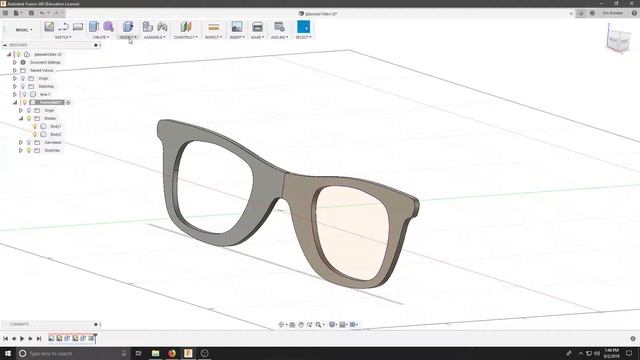Image resolution: width=640 pixels, height=360 pixels.
Task: Click the Press Pull icon in Modify
Action: tap(128, 27)
